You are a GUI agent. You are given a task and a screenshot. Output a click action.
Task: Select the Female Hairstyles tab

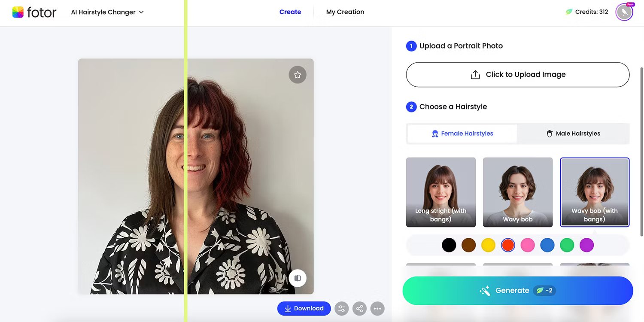point(462,133)
